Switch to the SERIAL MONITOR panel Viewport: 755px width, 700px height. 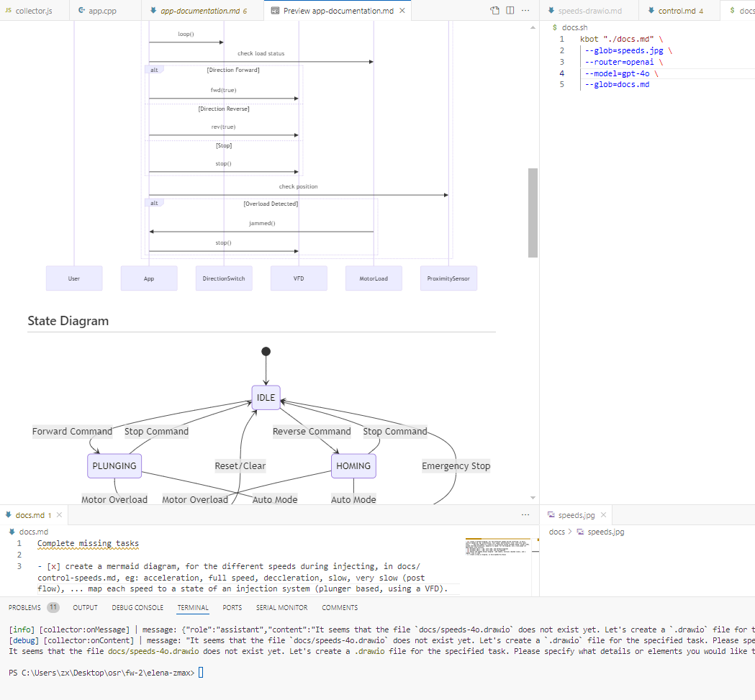pos(281,607)
